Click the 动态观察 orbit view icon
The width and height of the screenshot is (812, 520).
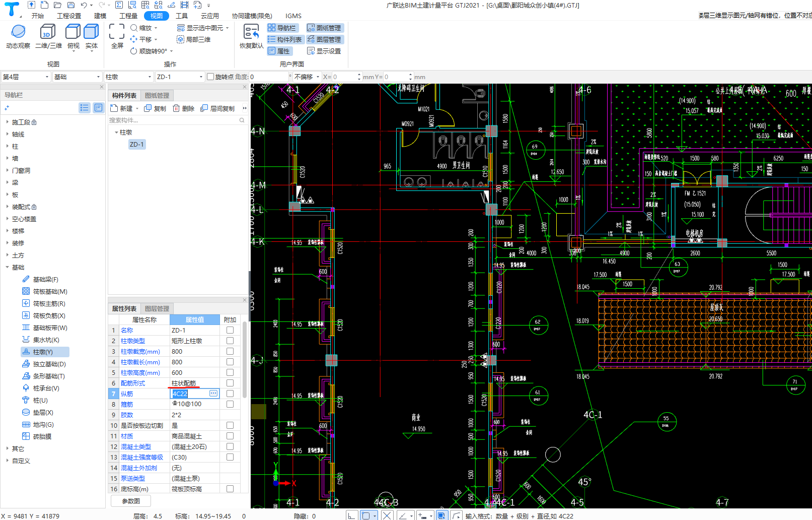18,36
